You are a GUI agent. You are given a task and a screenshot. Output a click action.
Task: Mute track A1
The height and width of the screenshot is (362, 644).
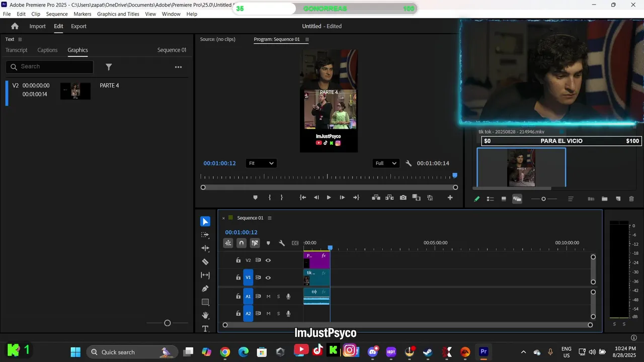tap(268, 297)
